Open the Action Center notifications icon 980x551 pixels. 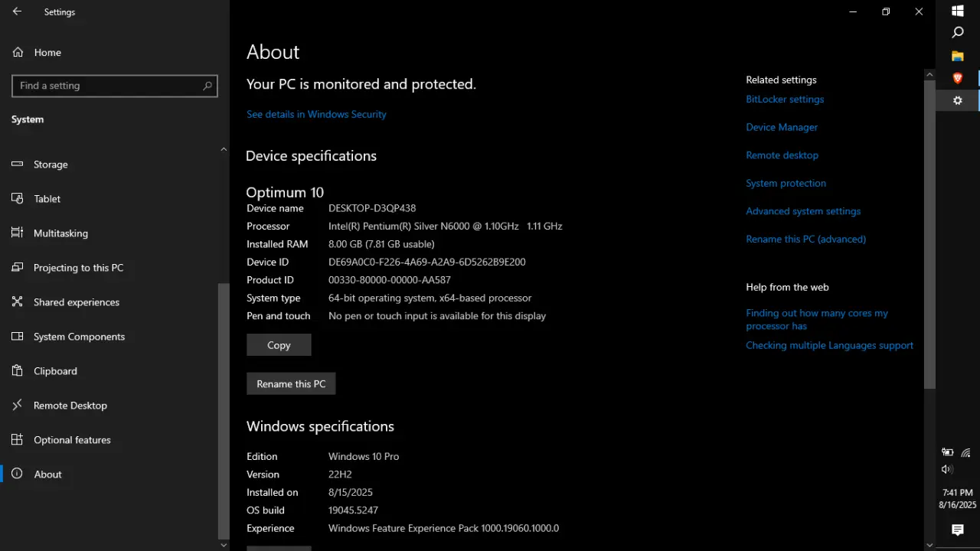[958, 530]
